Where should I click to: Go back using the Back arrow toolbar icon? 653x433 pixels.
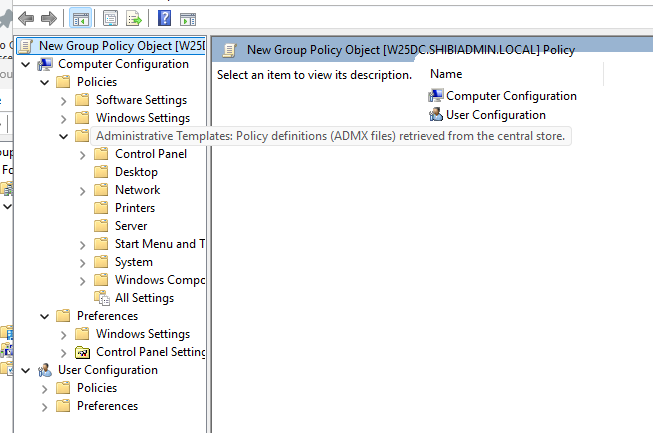[26, 18]
